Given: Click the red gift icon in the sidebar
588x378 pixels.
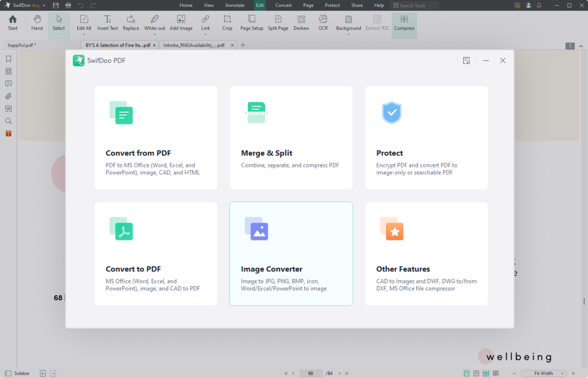Looking at the screenshot, I should 8,133.
